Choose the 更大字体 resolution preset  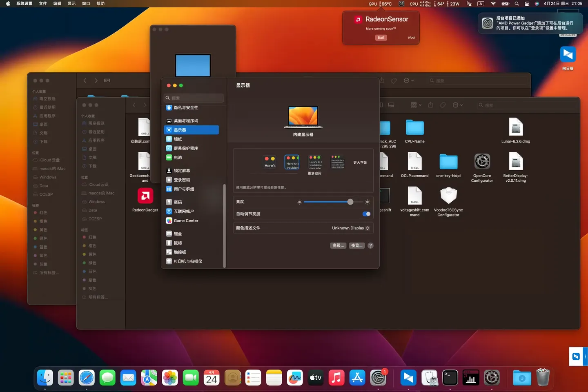360,162
